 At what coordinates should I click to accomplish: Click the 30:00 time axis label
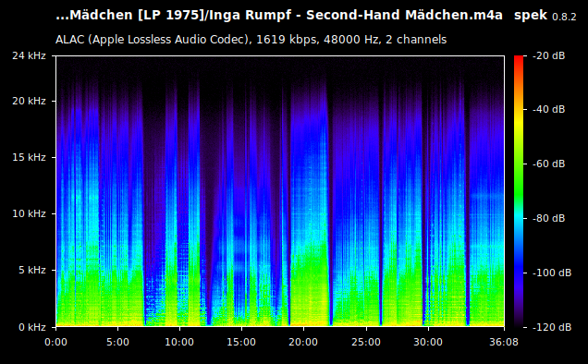(x=428, y=342)
